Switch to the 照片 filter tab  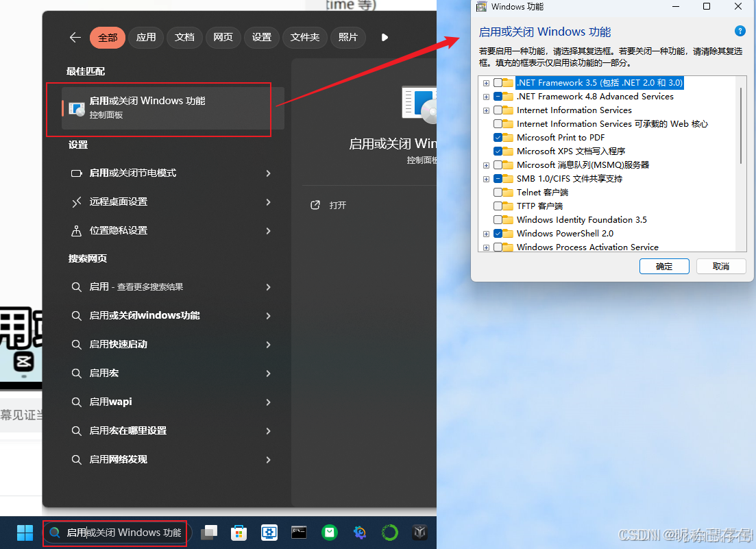[347, 37]
